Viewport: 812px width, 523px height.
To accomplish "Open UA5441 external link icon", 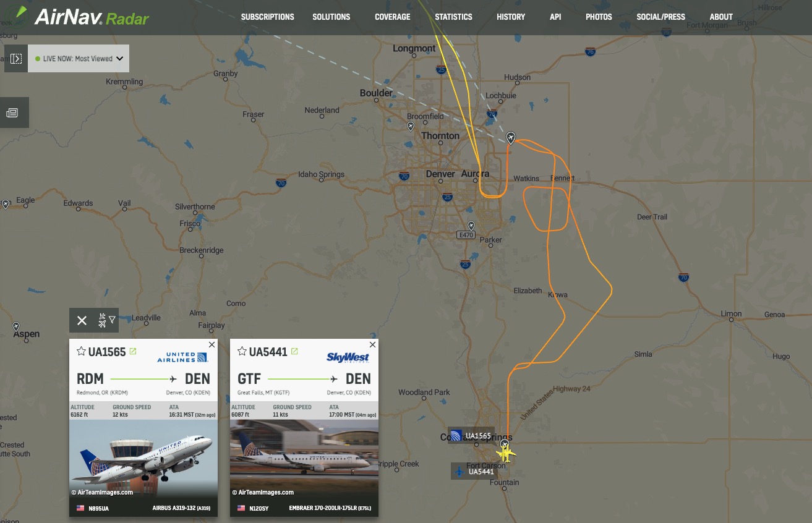I will point(294,351).
